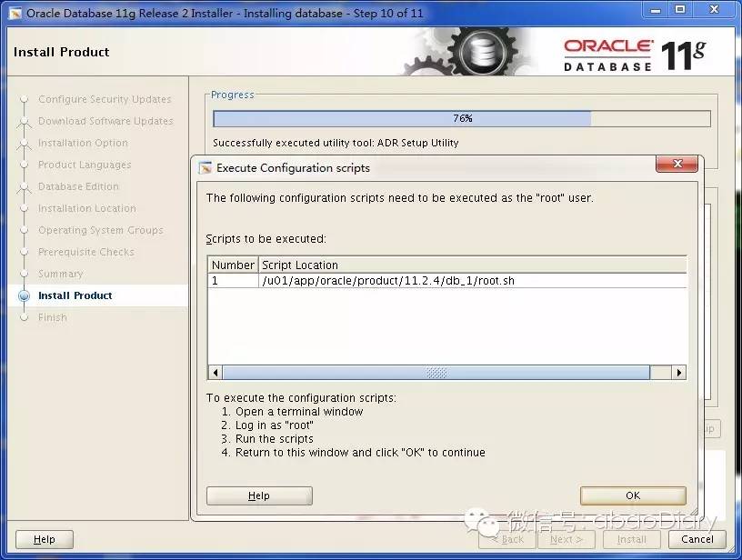Viewport: 742px width, 560px height.
Task: Click 'Run the scripts' instruction text
Action: (x=275, y=438)
